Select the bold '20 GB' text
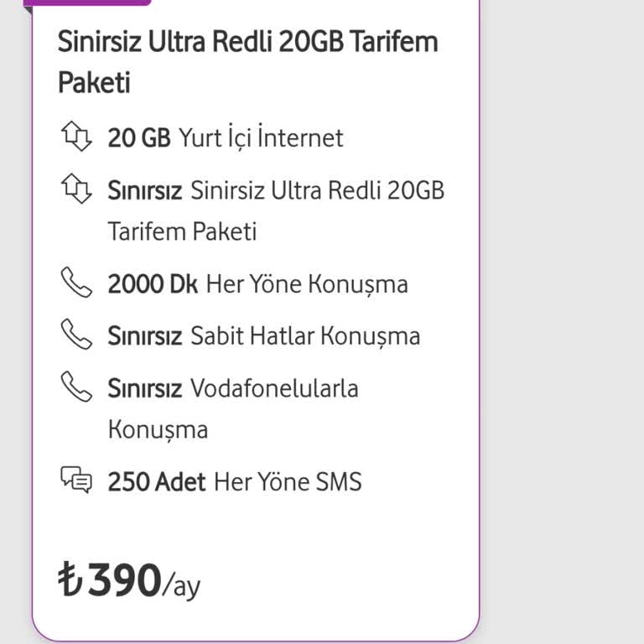 (139, 138)
